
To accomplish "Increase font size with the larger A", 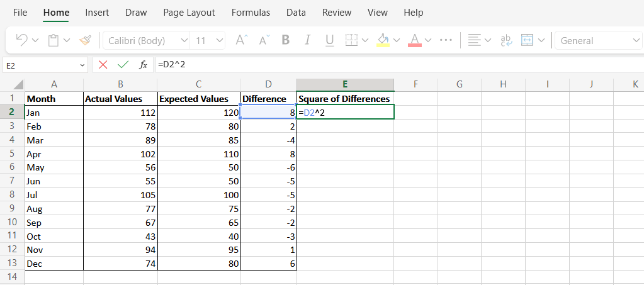I will [x=240, y=40].
